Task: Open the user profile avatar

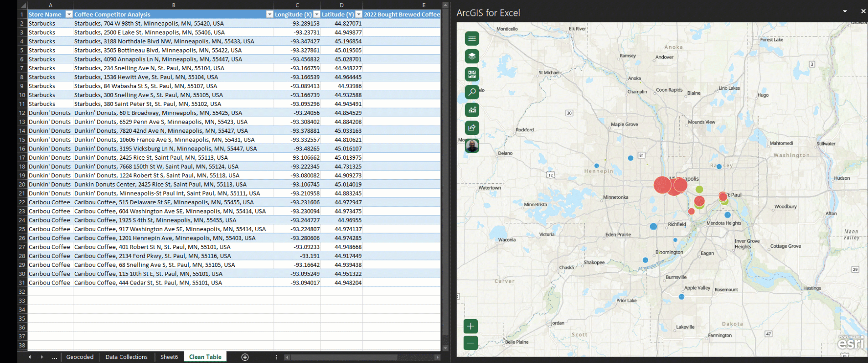Action: click(x=472, y=146)
